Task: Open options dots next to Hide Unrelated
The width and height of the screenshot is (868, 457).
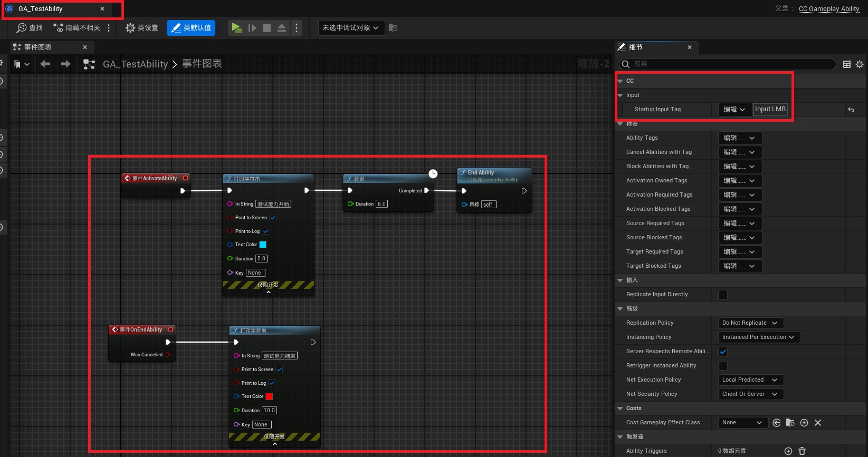Action: 109,28
